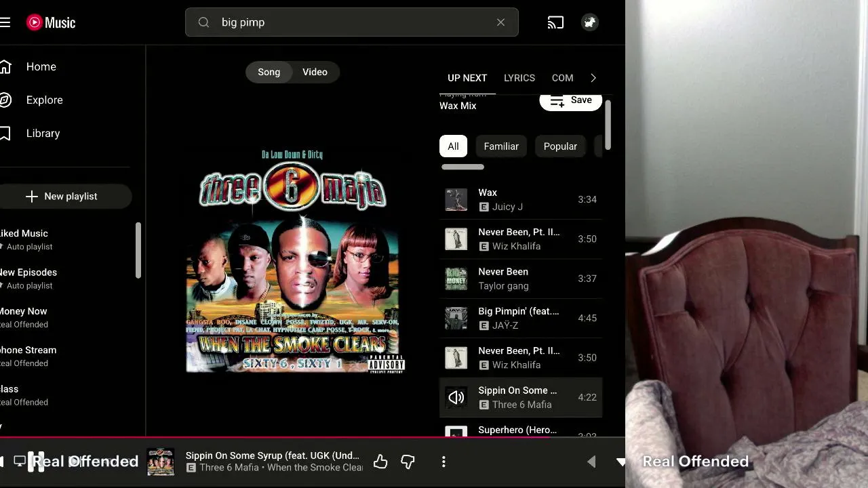Play the Wax thumbnail in the queue

tap(456, 199)
